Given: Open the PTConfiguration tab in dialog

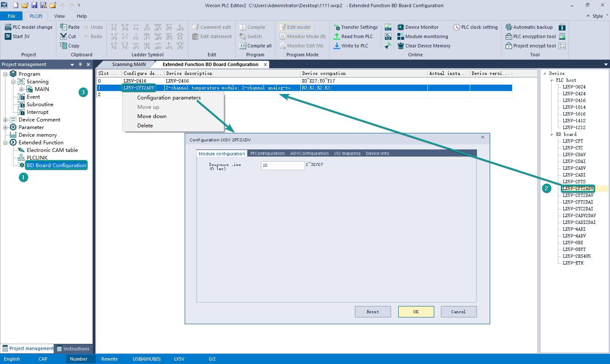Looking at the screenshot, I should (267, 153).
